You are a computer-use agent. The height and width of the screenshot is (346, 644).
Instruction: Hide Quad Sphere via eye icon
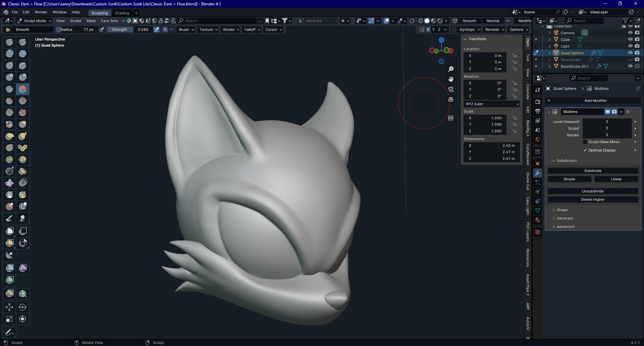coord(630,53)
